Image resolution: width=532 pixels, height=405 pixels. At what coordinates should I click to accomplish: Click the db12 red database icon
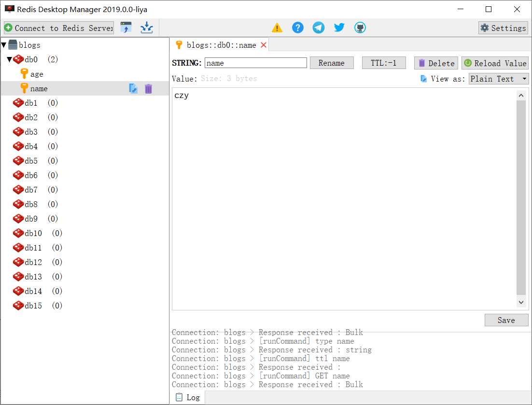[x=18, y=262]
